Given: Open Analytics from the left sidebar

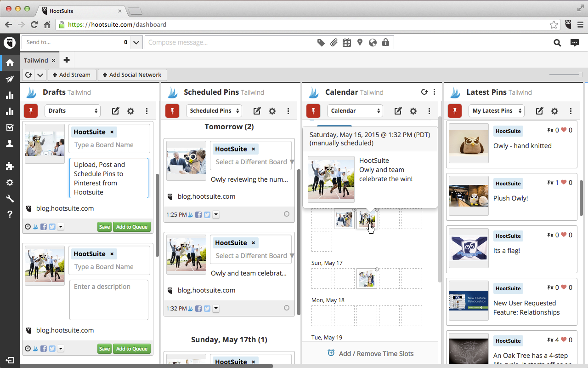Looking at the screenshot, I should pos(10,95).
